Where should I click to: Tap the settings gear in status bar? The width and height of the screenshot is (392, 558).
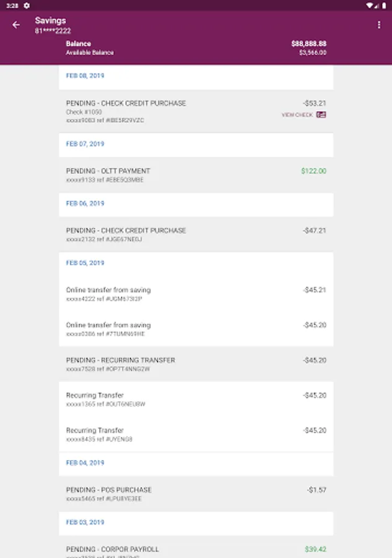pyautogui.click(x=27, y=6)
